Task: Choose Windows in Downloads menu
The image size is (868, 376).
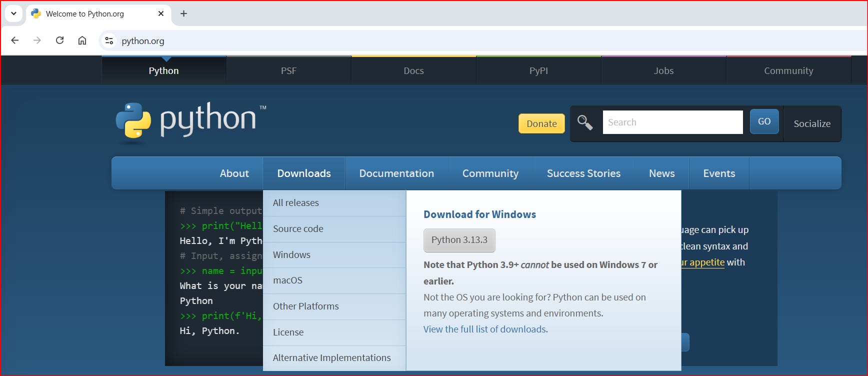Action: click(x=334, y=255)
